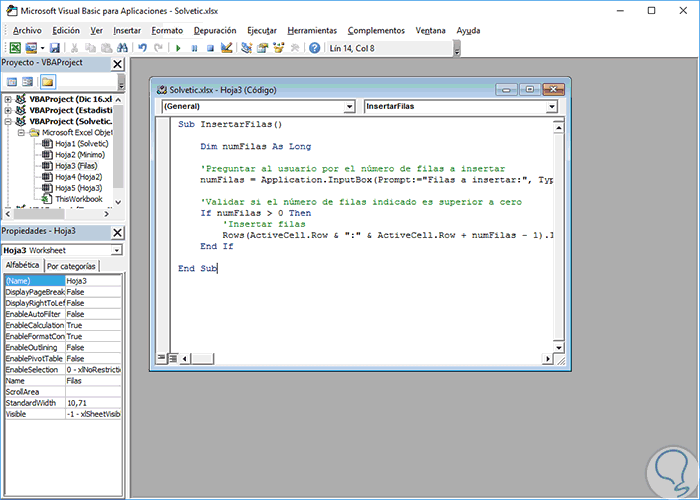Open the Depuración menu
This screenshot has height=500, width=700.
215,30
